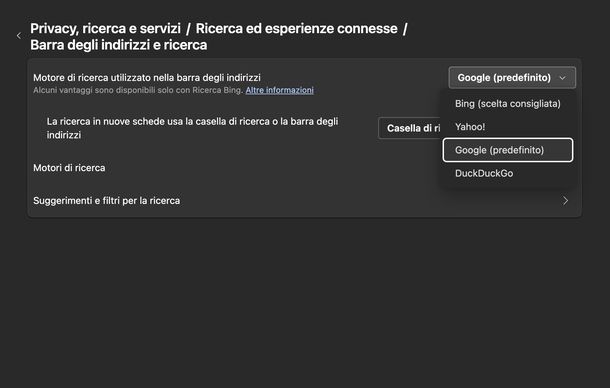Open the Casella di ricerca dropdown

(410, 128)
